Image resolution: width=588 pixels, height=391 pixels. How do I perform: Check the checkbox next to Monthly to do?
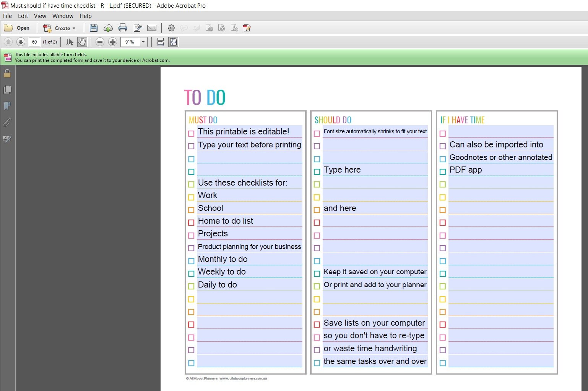191,261
